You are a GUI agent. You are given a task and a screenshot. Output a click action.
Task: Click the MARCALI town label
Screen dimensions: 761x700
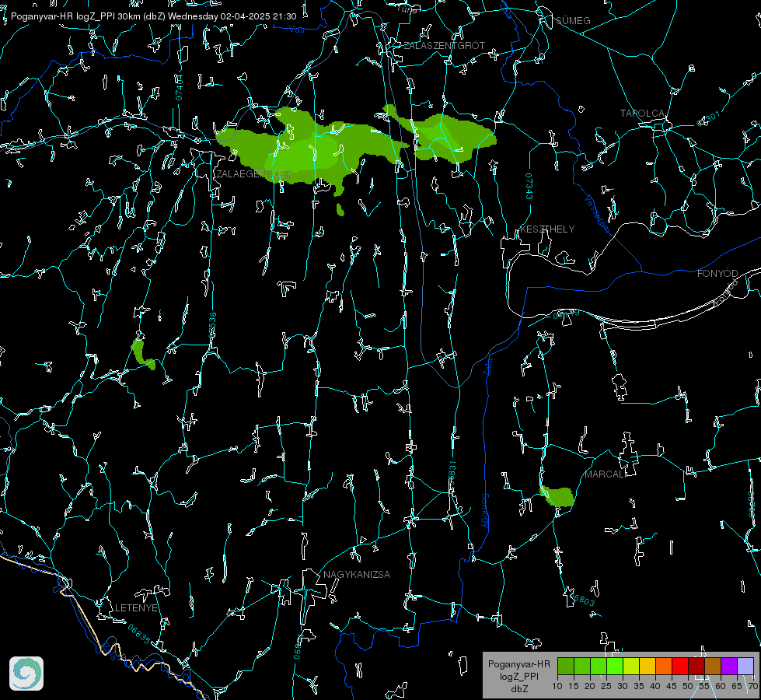click(x=606, y=474)
